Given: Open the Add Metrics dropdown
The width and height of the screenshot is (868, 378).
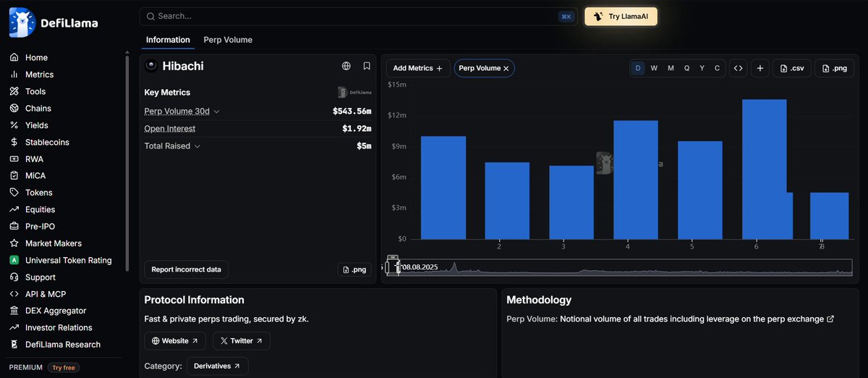Looking at the screenshot, I should click(417, 68).
